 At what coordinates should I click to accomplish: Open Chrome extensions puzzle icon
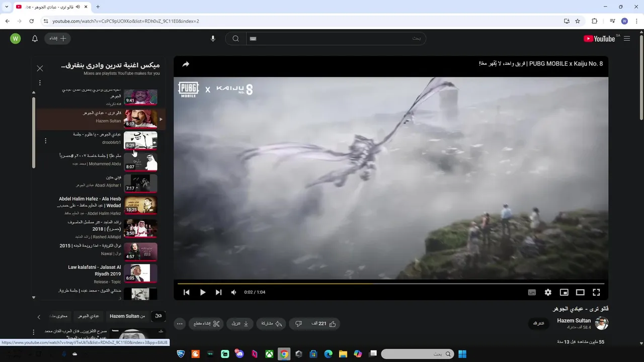coord(595,21)
